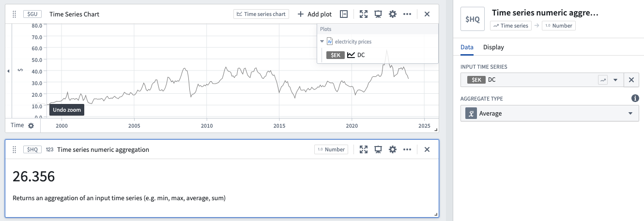This screenshot has width=644, height=221.
Task: Click the '$' y-axis unit label
Action: (20, 71)
